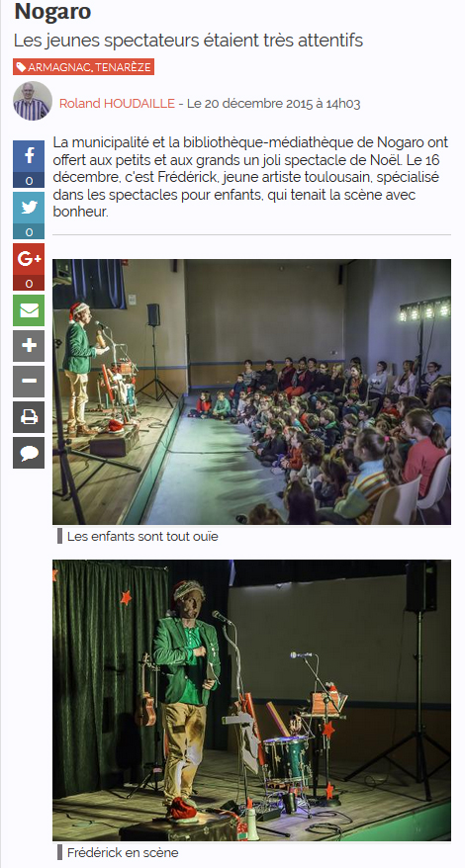This screenshot has width=465, height=868.
Task: Click the author's avatar photo
Action: pos(33,101)
